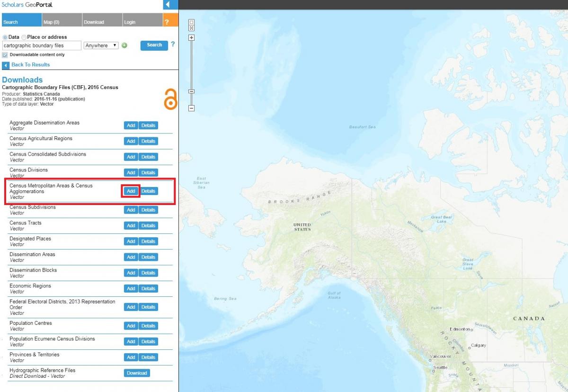Viewport: 568px width, 392px height.
Task: Click the green plus add-criteria icon
Action: point(124,45)
